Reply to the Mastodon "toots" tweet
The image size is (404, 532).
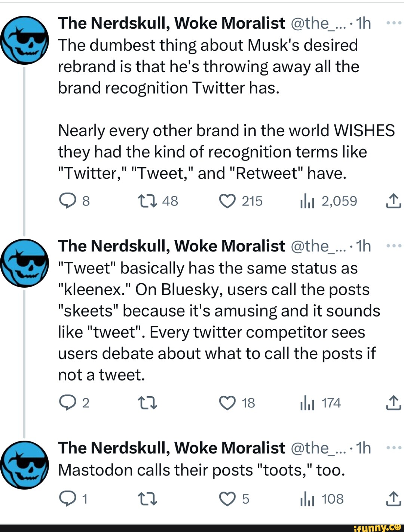click(x=68, y=499)
